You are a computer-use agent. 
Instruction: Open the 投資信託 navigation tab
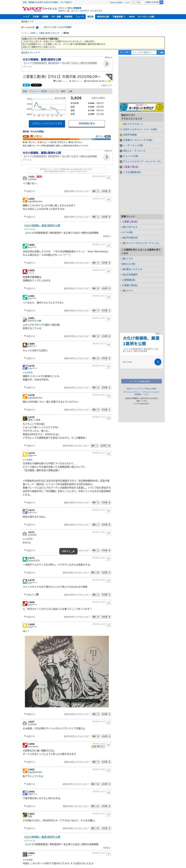pos(68,16)
